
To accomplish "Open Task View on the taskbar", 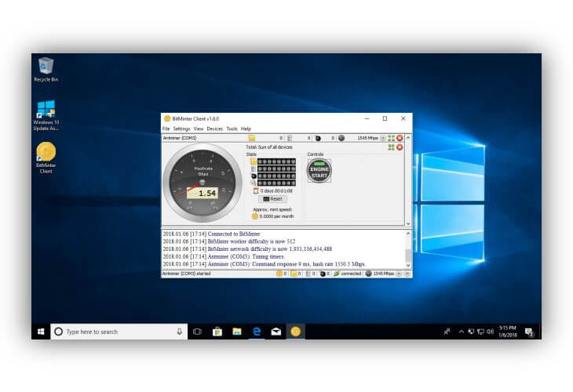I will 197,332.
